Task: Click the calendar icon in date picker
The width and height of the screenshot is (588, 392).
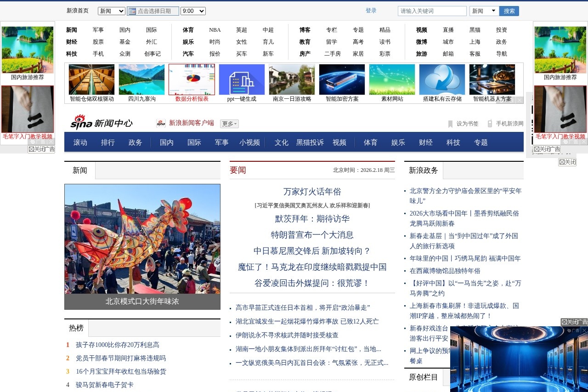Action: point(132,11)
